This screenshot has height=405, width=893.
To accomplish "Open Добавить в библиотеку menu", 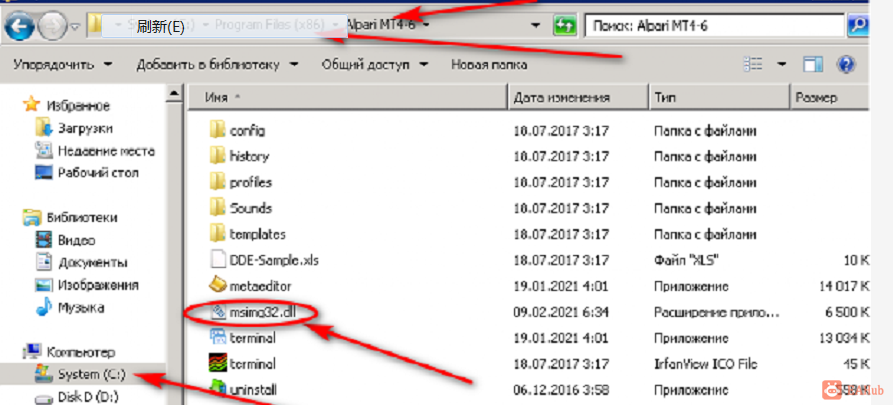I will pos(217,64).
